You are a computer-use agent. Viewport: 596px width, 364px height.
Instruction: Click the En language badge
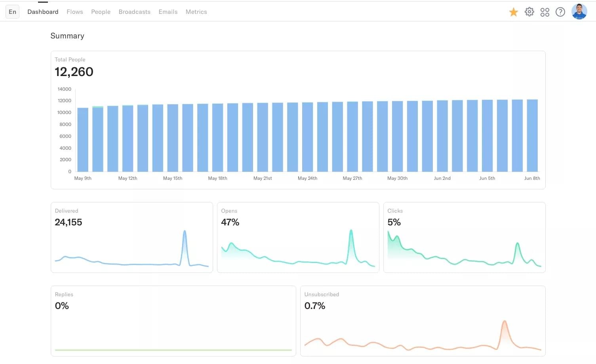click(13, 12)
